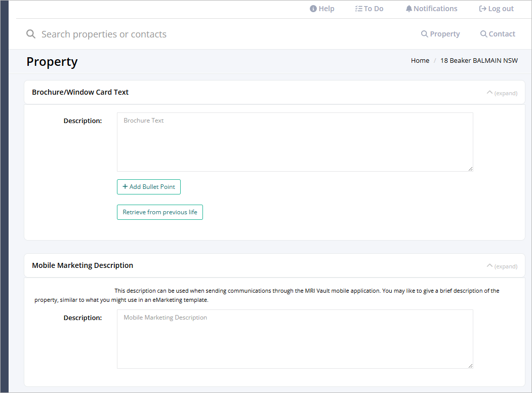Image resolution: width=532 pixels, height=393 pixels.
Task: Click the Notifications bell icon
Action: (x=409, y=9)
